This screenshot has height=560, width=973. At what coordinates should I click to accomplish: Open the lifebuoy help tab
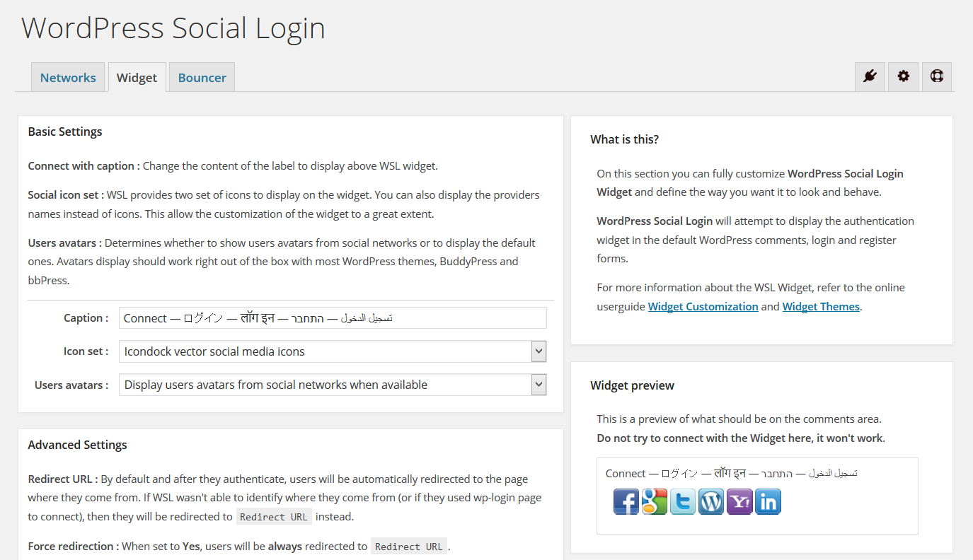[x=937, y=76]
